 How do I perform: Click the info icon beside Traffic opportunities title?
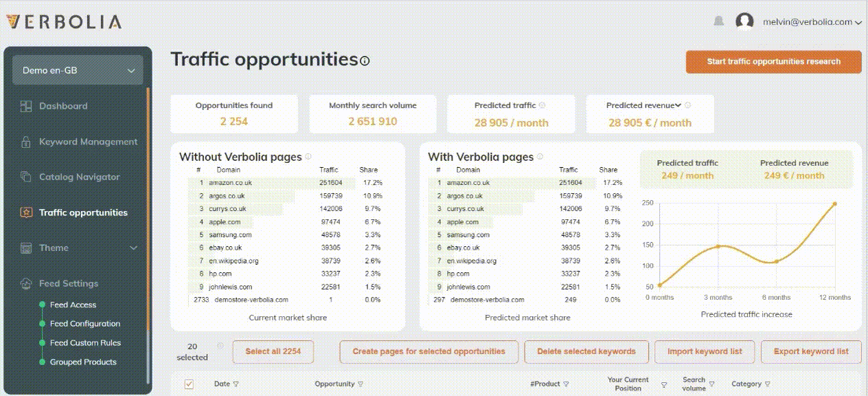pyautogui.click(x=365, y=61)
